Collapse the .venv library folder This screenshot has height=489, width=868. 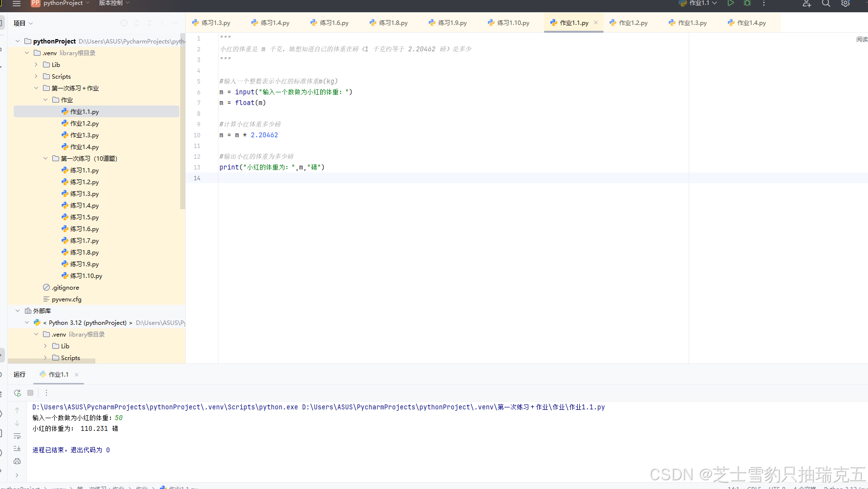click(x=27, y=53)
